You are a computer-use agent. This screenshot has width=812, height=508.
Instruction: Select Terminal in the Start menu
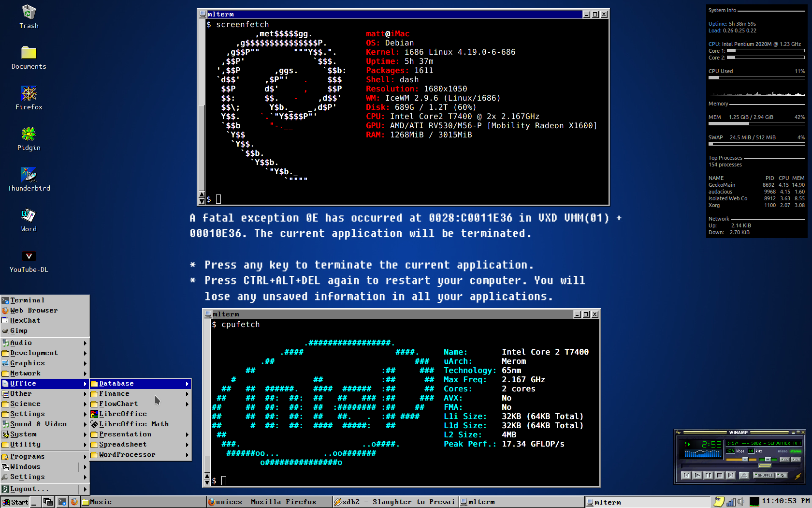(x=45, y=300)
